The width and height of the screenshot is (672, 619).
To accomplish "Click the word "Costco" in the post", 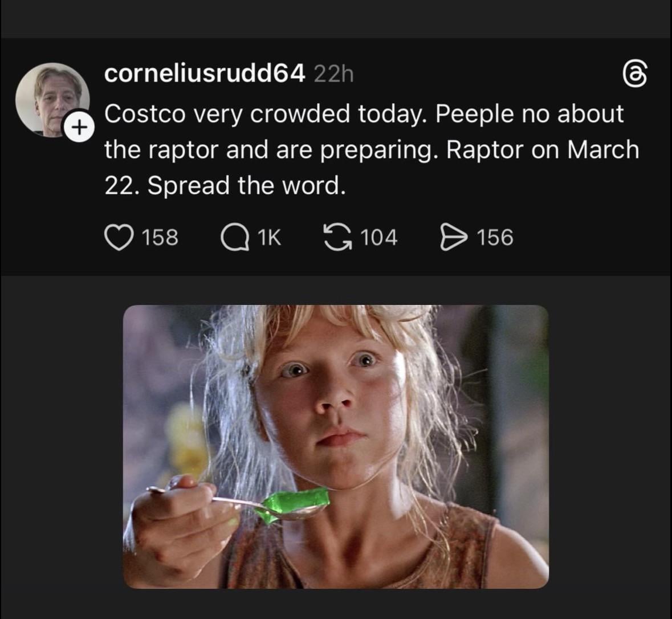I will point(145,114).
